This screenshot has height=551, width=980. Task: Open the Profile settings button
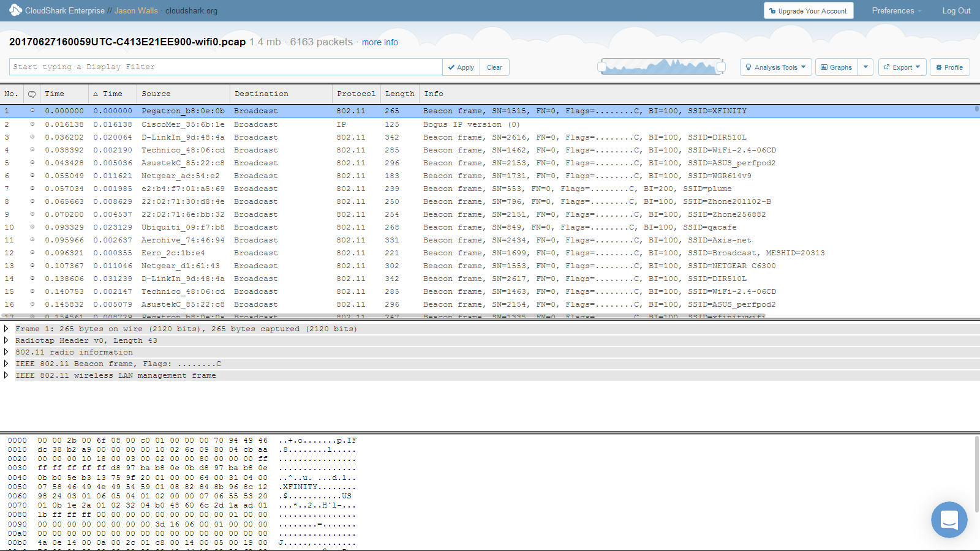click(949, 67)
